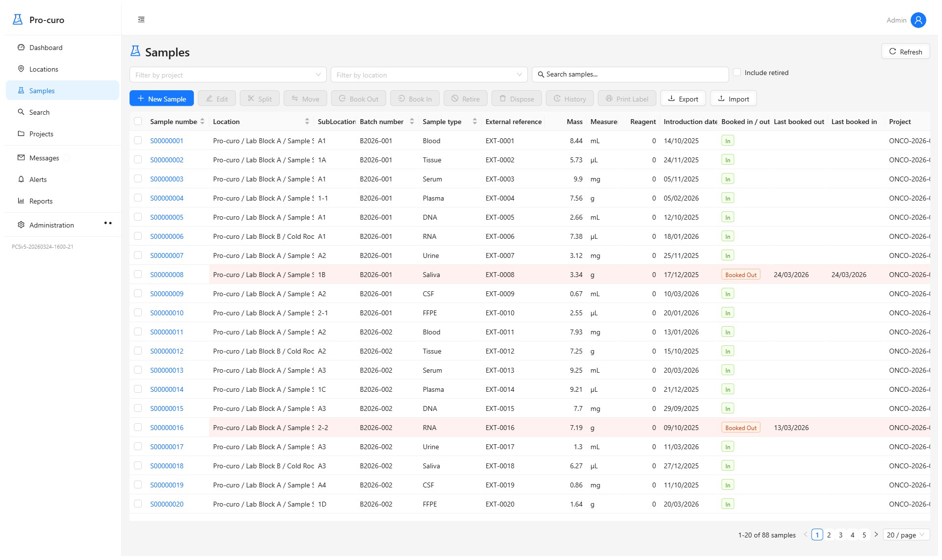Viewport: 942px width, 560px height.
Task: Enable the Include retired checkbox
Action: (737, 72)
